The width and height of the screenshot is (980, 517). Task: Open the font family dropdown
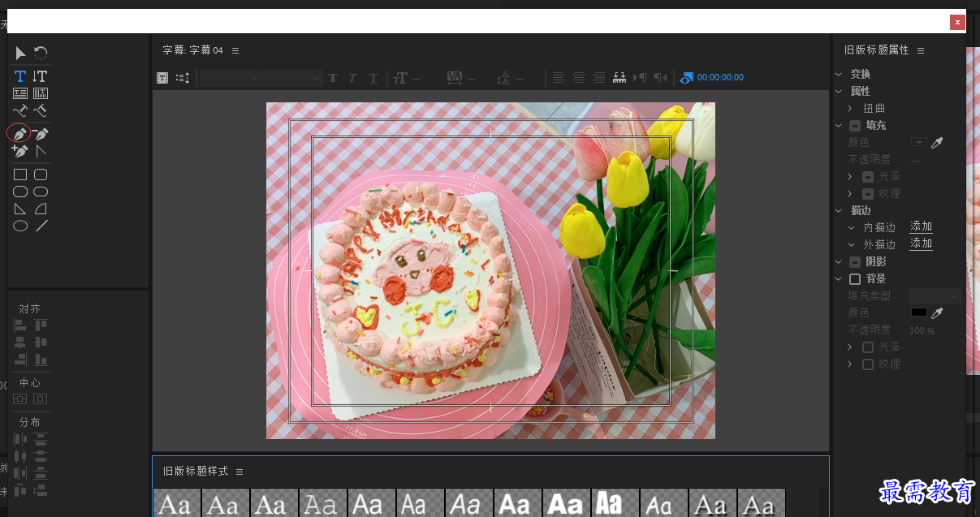pyautogui.click(x=231, y=78)
